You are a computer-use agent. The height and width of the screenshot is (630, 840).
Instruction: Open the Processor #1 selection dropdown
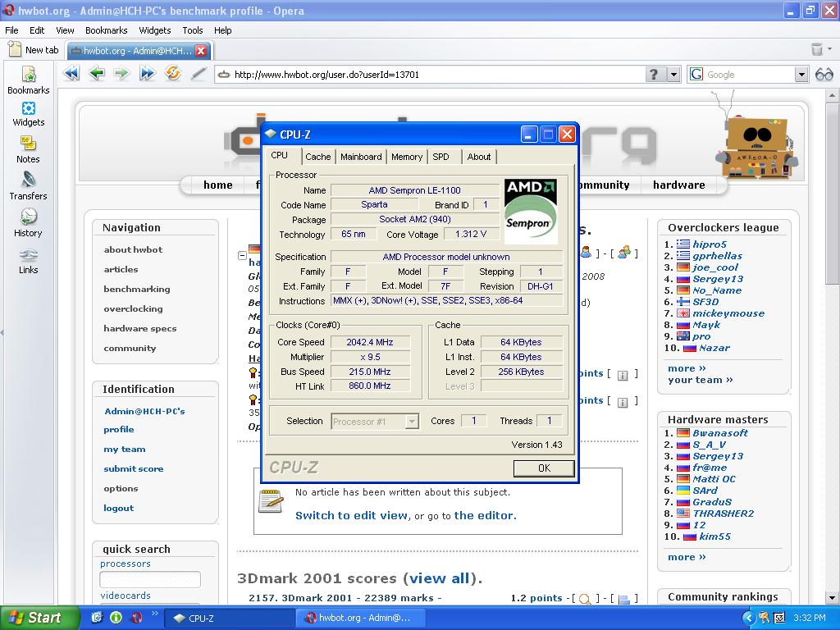tap(412, 422)
